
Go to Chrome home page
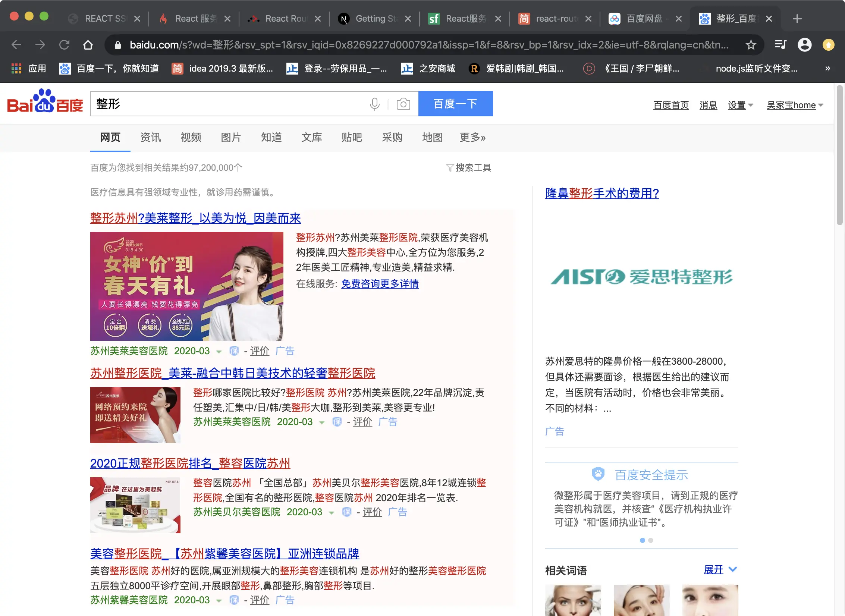88,45
